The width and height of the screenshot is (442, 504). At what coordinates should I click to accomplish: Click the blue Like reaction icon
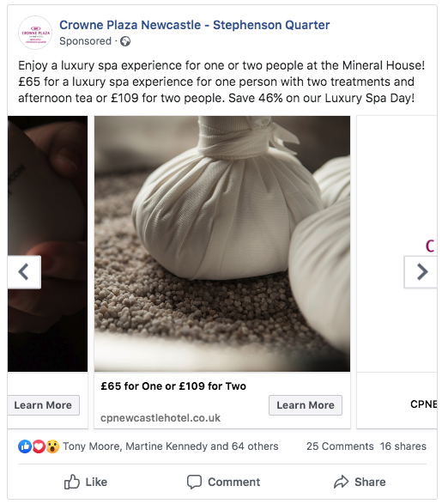pos(25,446)
